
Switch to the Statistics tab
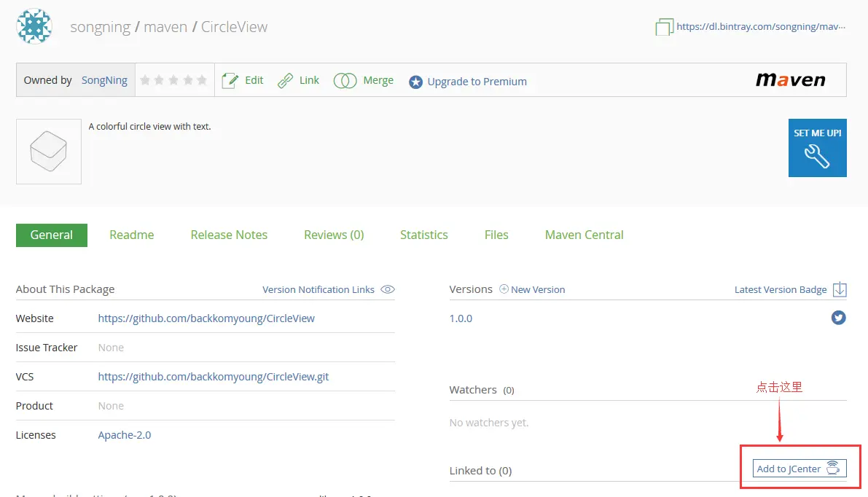pos(424,235)
